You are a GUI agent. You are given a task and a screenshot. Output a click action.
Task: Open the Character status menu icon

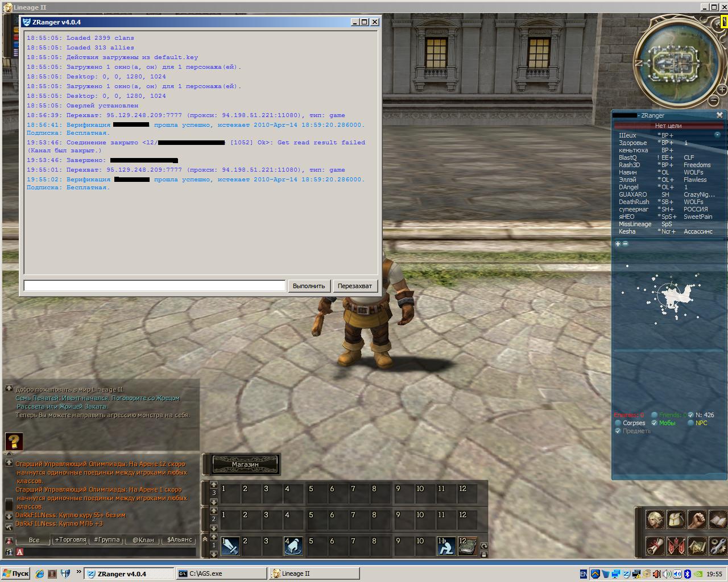tap(655, 519)
